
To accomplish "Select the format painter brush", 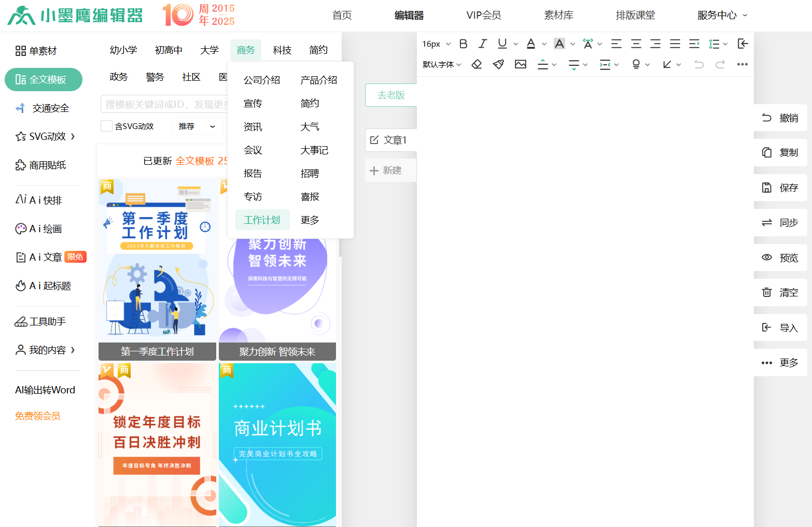I will (498, 64).
